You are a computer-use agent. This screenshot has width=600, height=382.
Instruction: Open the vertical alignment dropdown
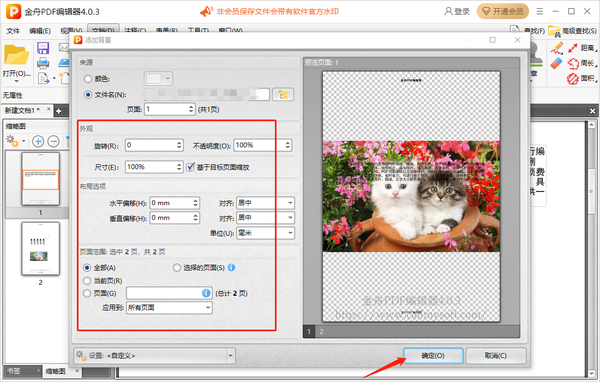[265, 217]
